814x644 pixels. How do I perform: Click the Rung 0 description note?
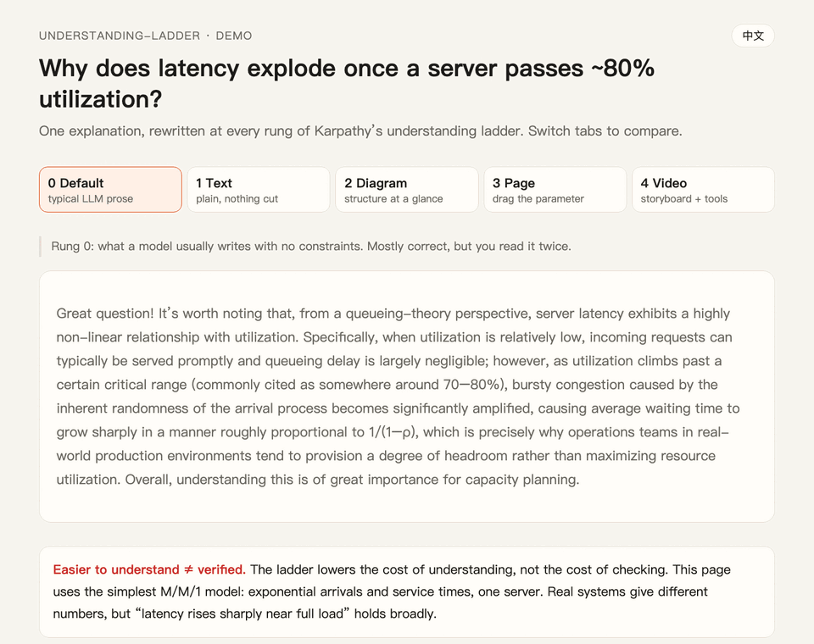tap(311, 246)
